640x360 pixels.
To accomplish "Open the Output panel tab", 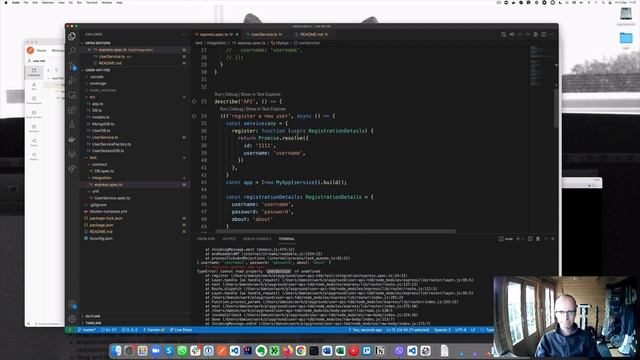I will click(x=229, y=239).
